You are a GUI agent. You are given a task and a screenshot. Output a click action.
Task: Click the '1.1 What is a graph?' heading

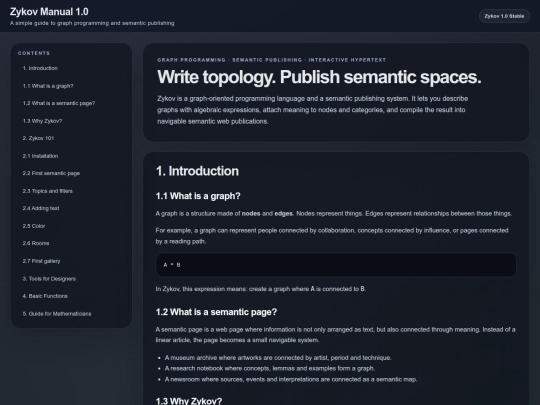point(198,196)
